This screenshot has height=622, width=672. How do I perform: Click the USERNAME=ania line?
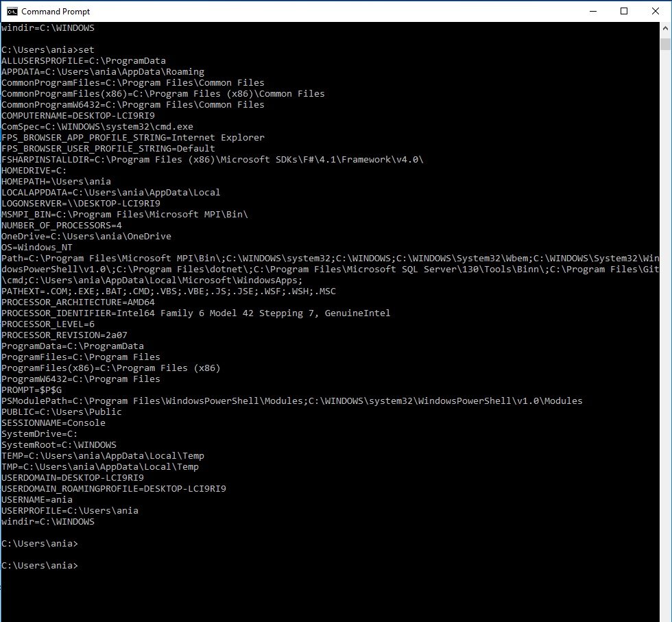point(37,500)
